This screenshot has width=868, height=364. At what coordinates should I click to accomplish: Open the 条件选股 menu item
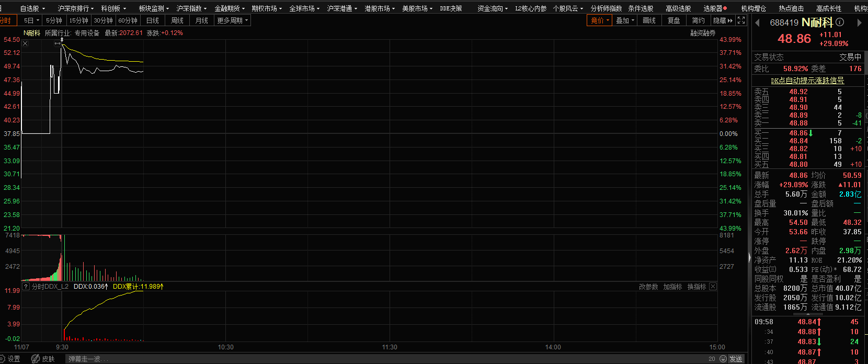click(641, 8)
